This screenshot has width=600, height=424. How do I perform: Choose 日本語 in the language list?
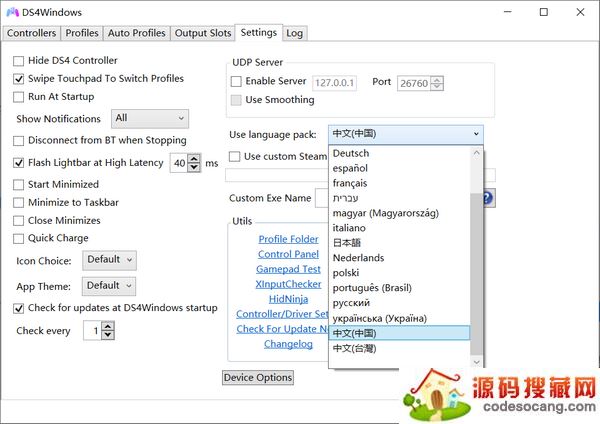coord(350,243)
